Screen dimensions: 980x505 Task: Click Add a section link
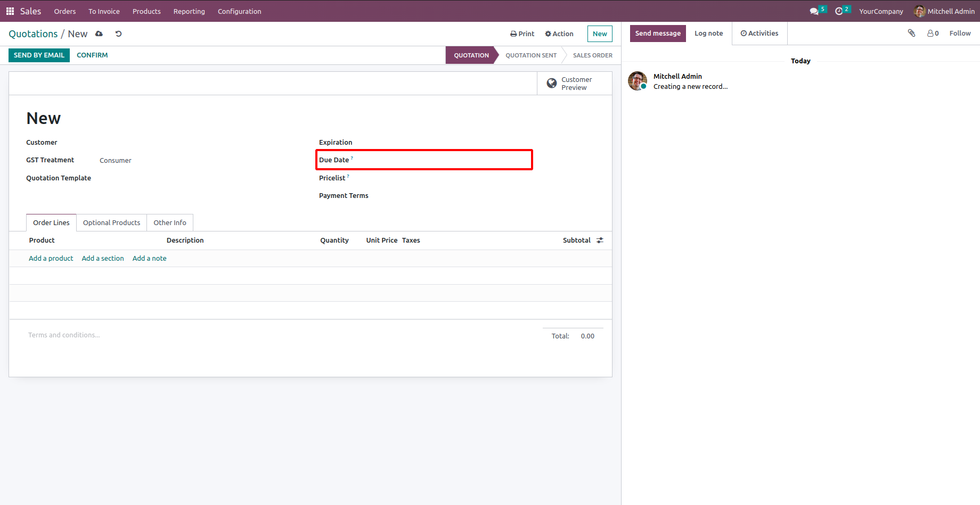point(103,258)
